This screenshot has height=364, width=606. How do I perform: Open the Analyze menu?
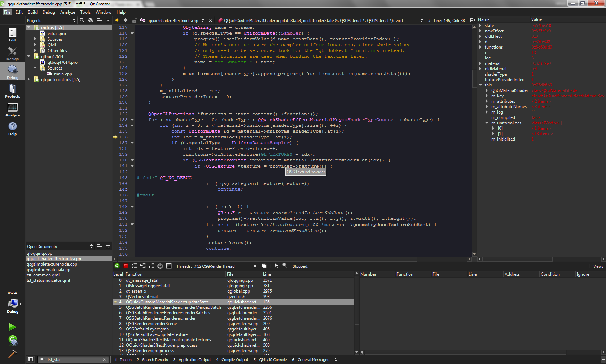[x=67, y=12]
